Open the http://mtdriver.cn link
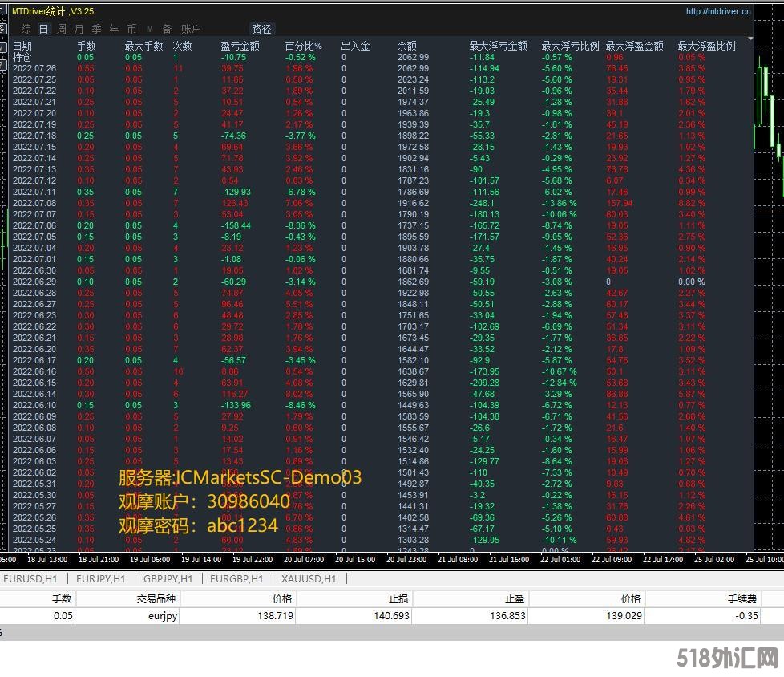The image size is (784, 677). pos(718,11)
